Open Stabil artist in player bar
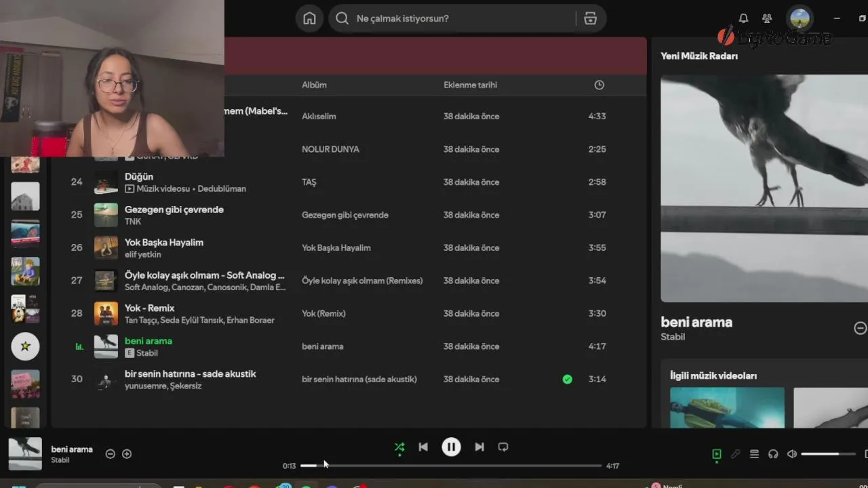The width and height of the screenshot is (868, 488). click(60, 460)
